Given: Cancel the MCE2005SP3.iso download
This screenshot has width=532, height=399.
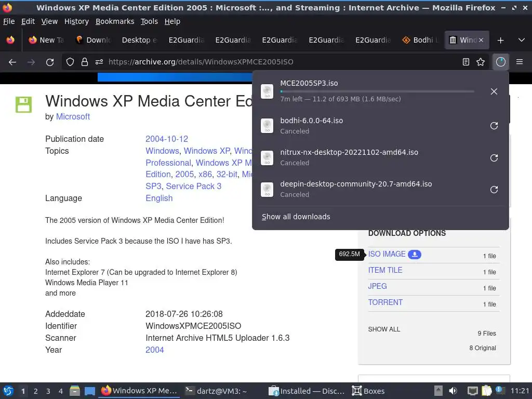Looking at the screenshot, I should pyautogui.click(x=494, y=91).
